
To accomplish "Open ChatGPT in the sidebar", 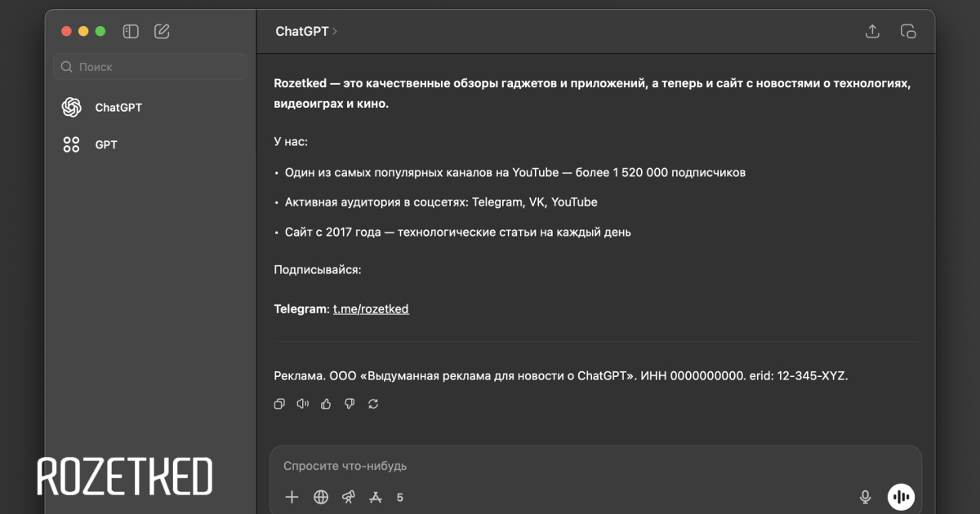I will (x=118, y=108).
